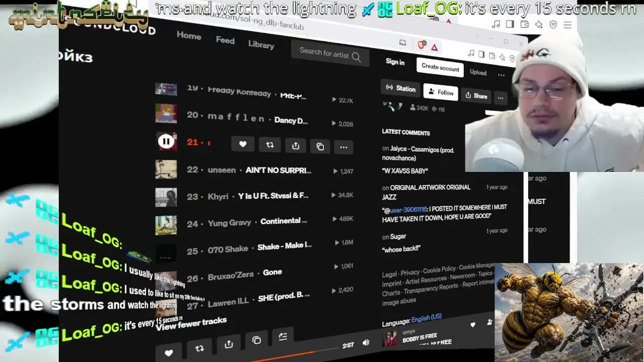Like the playlist using the heart below the tracklist
Screen dimensions: 644x362
point(169,353)
